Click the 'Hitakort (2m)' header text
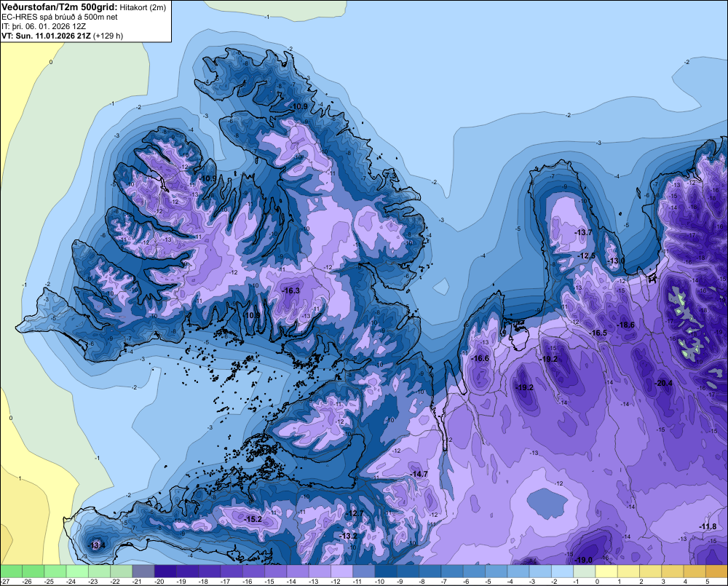This screenshot has height=586, width=728. click(143, 7)
